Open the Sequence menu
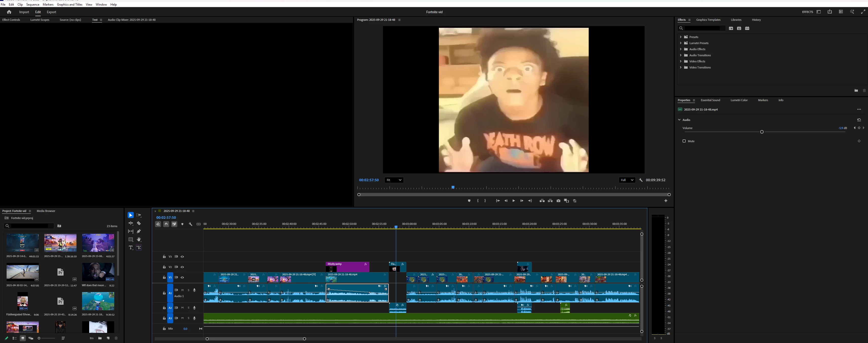Viewport: 868px width, 343px height. point(33,4)
